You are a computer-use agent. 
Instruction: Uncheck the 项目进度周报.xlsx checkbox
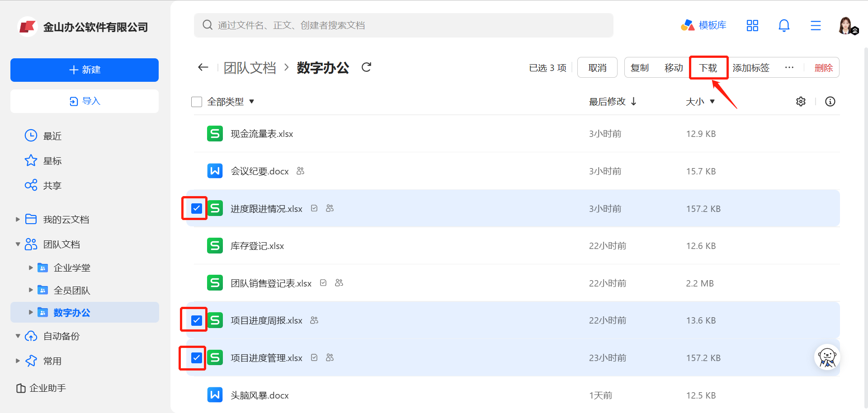coord(196,320)
